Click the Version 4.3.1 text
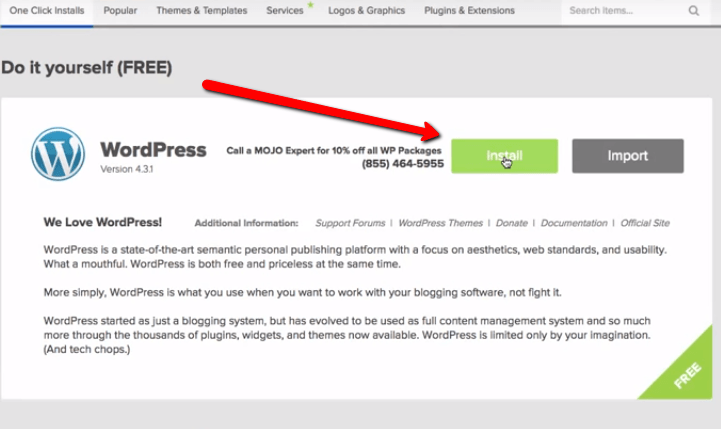 click(x=127, y=169)
